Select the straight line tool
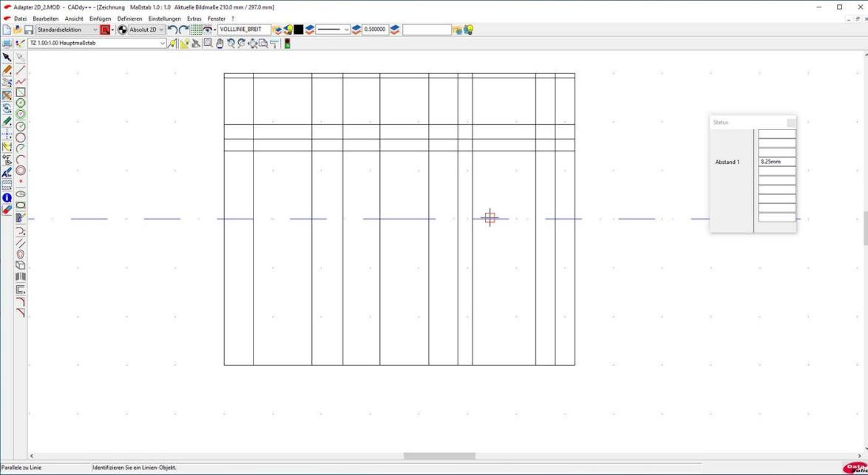 pos(21,69)
